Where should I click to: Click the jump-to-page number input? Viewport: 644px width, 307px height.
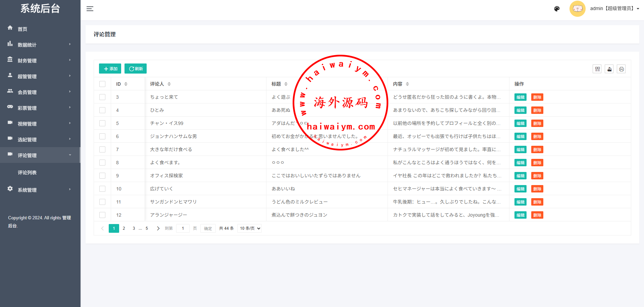pyautogui.click(x=183, y=228)
